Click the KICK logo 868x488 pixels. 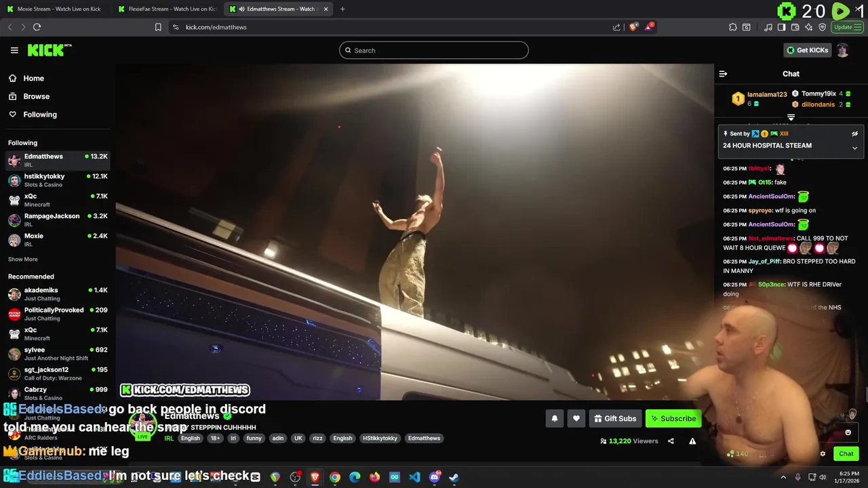pos(50,50)
